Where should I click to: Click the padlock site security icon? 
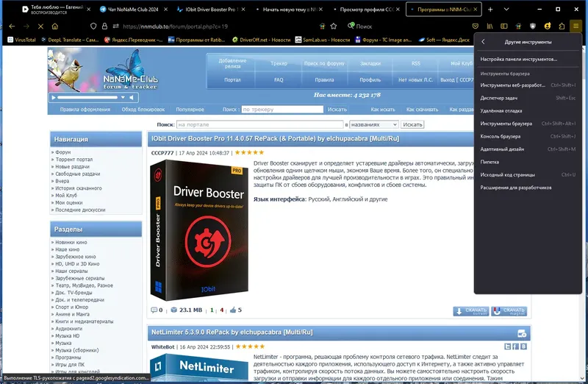tap(104, 26)
